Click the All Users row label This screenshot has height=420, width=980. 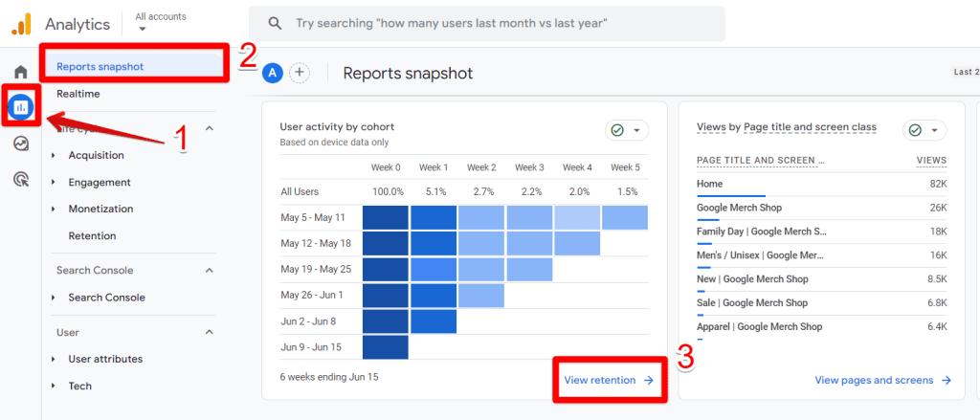pyautogui.click(x=300, y=191)
